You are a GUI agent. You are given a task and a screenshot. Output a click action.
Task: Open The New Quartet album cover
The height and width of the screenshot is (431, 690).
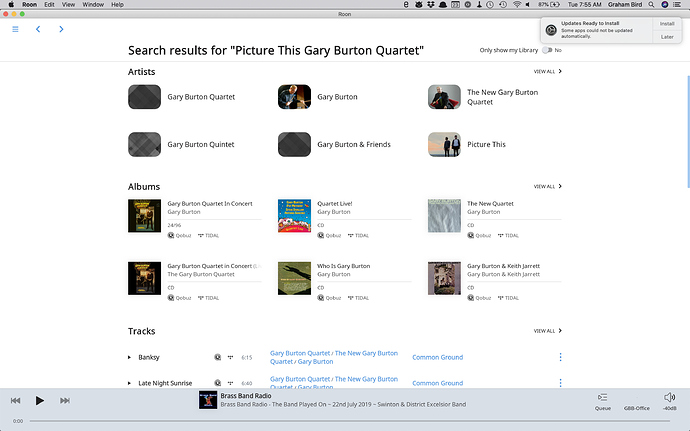click(444, 216)
